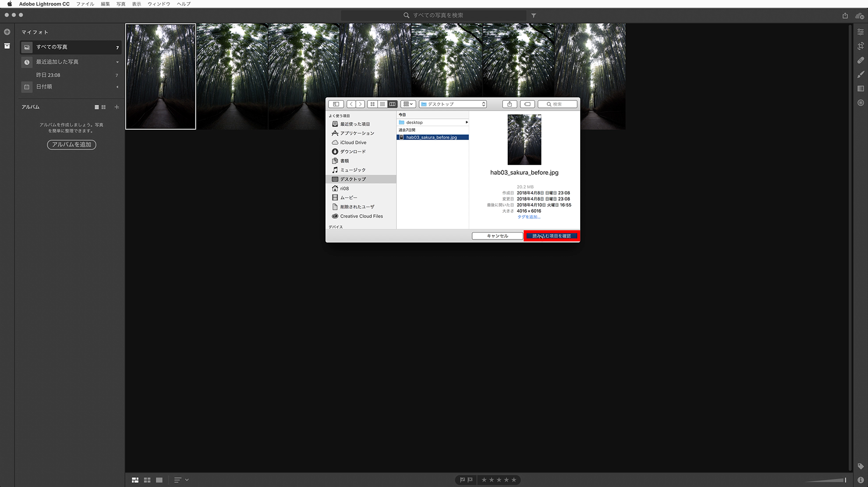Switch file dialog to list view
The width and height of the screenshot is (868, 487).
382,104
